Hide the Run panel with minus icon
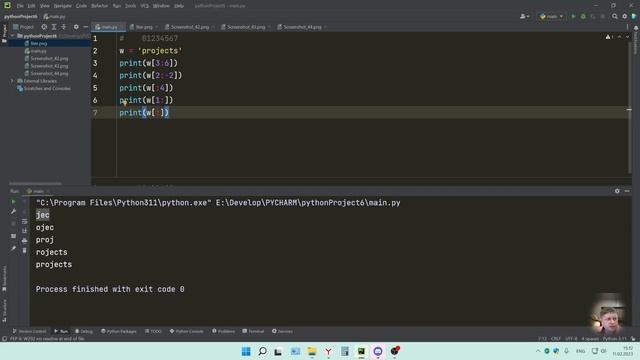The height and width of the screenshot is (360, 640). coord(627,191)
